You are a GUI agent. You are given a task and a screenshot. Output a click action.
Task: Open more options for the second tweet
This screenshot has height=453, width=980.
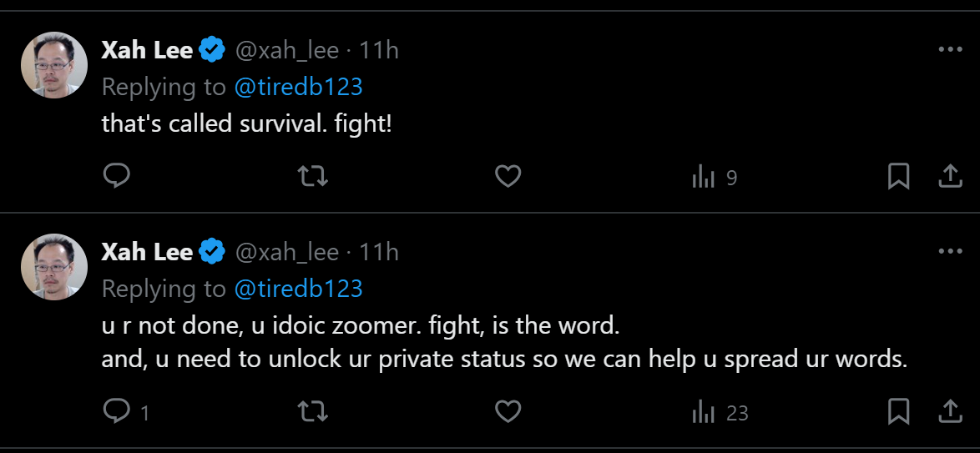pyautogui.click(x=950, y=252)
